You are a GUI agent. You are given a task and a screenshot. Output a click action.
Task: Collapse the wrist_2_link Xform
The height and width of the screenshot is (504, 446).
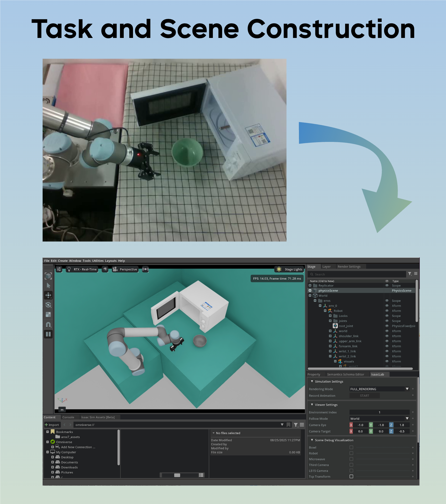[330, 356]
